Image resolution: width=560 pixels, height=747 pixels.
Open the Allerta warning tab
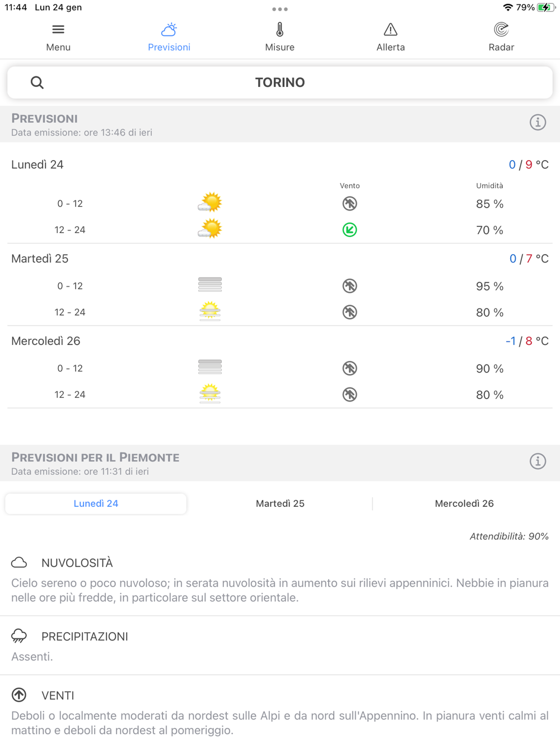coord(390,37)
